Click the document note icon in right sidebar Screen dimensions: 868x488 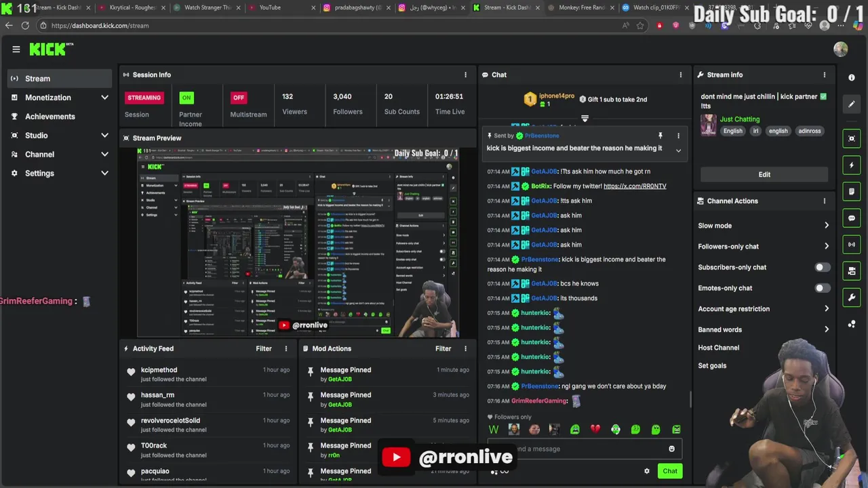[x=852, y=192]
